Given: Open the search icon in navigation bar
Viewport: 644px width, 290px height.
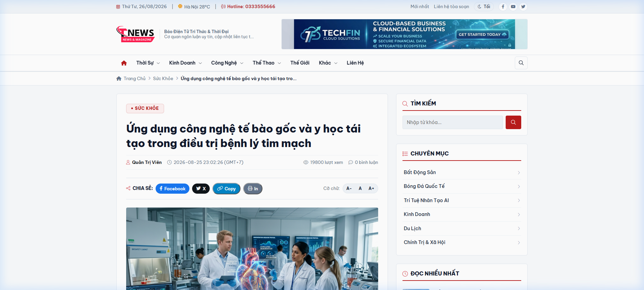Looking at the screenshot, I should point(521,63).
